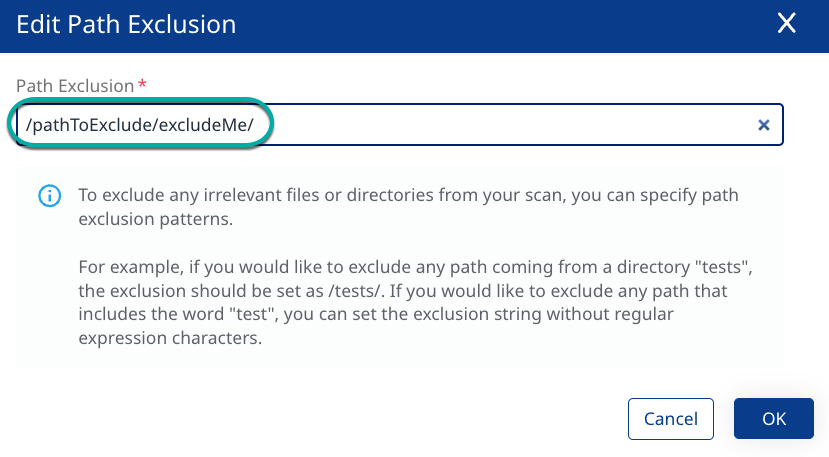
Task: Click the "Edit Path Exclusion" dialog title
Action: pos(126,24)
